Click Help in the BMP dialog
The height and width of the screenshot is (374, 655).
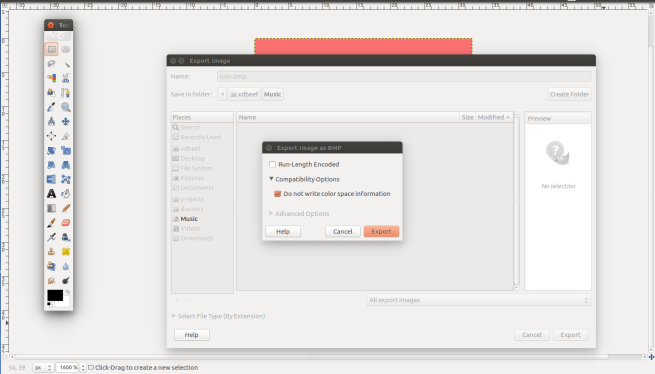click(x=283, y=232)
